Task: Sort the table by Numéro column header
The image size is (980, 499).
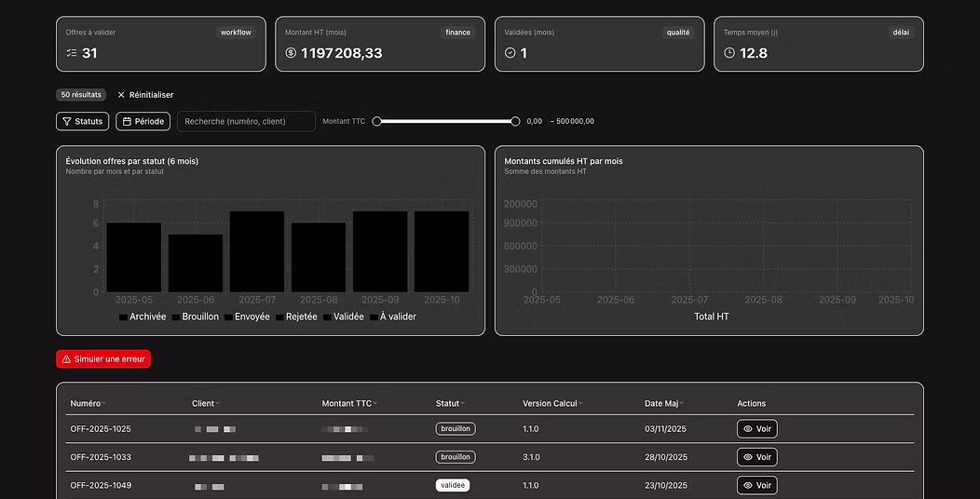Action: tap(87, 403)
